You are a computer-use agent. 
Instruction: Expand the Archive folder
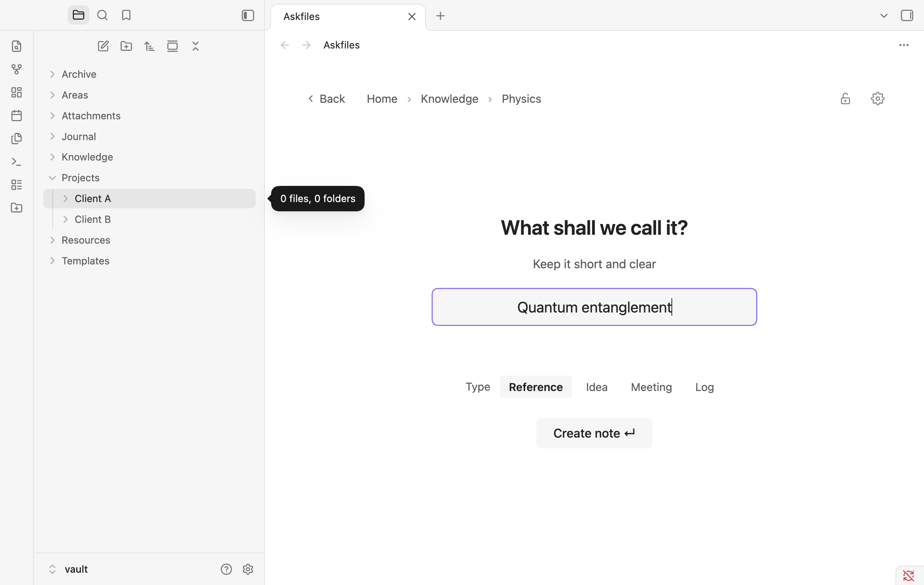coord(52,74)
